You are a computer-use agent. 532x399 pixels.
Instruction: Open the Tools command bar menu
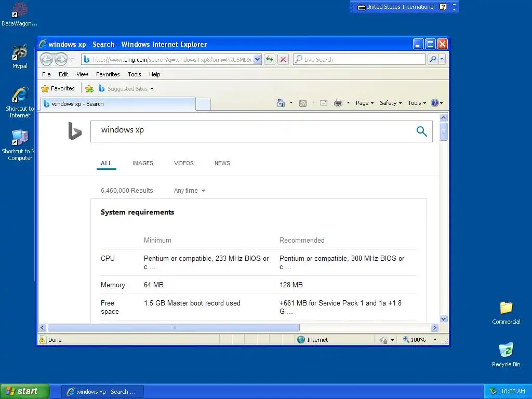point(417,103)
